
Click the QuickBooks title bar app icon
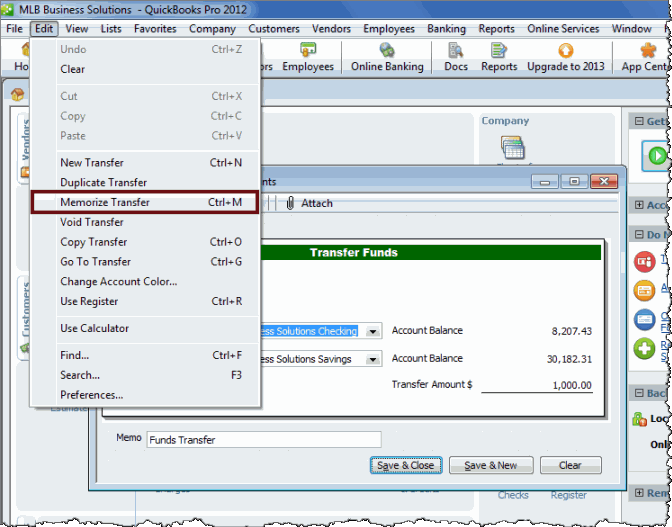click(7, 9)
